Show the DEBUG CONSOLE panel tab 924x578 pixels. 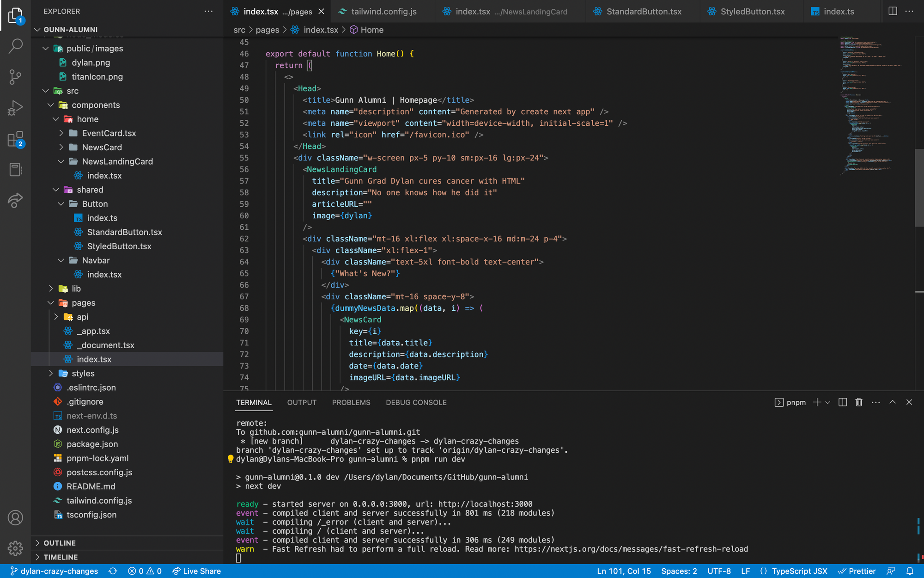[x=416, y=402]
